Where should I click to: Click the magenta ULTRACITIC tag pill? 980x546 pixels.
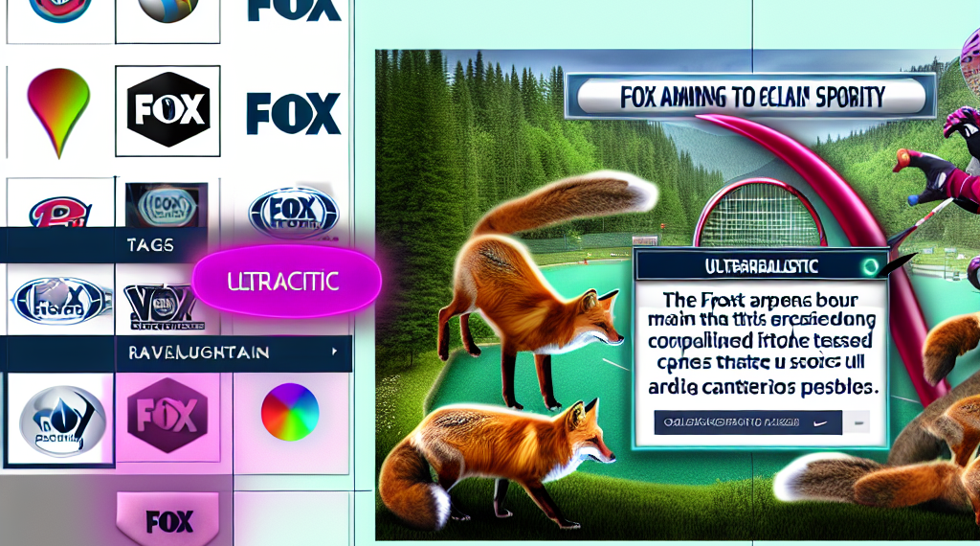(286, 281)
